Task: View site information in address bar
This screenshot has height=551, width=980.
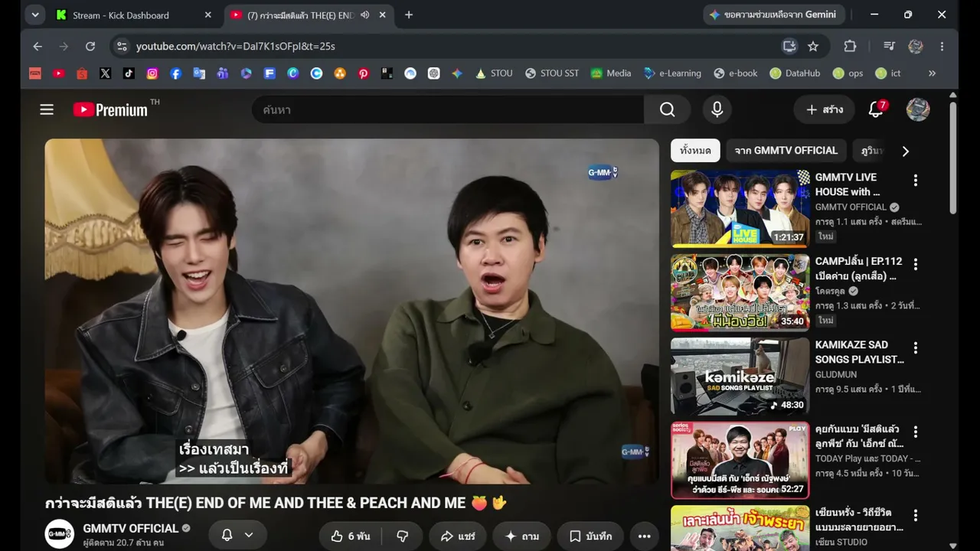Action: (x=122, y=46)
